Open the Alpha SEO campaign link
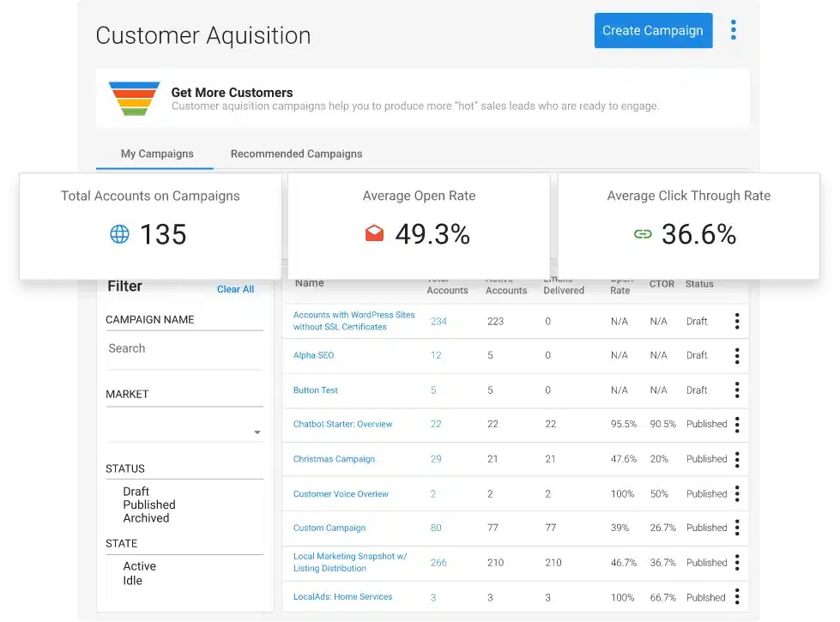Viewport: 840px width, 622px height. click(313, 355)
